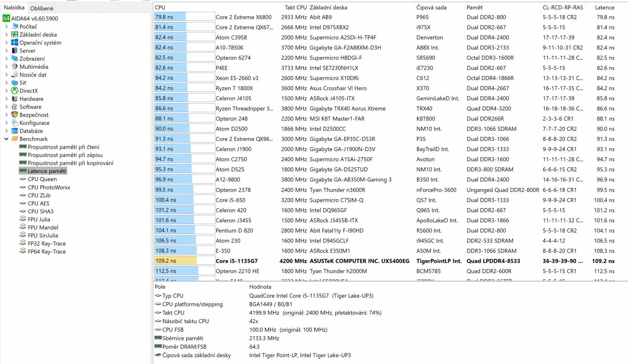
Task: Click the Pole column header
Action: click(x=200, y=287)
